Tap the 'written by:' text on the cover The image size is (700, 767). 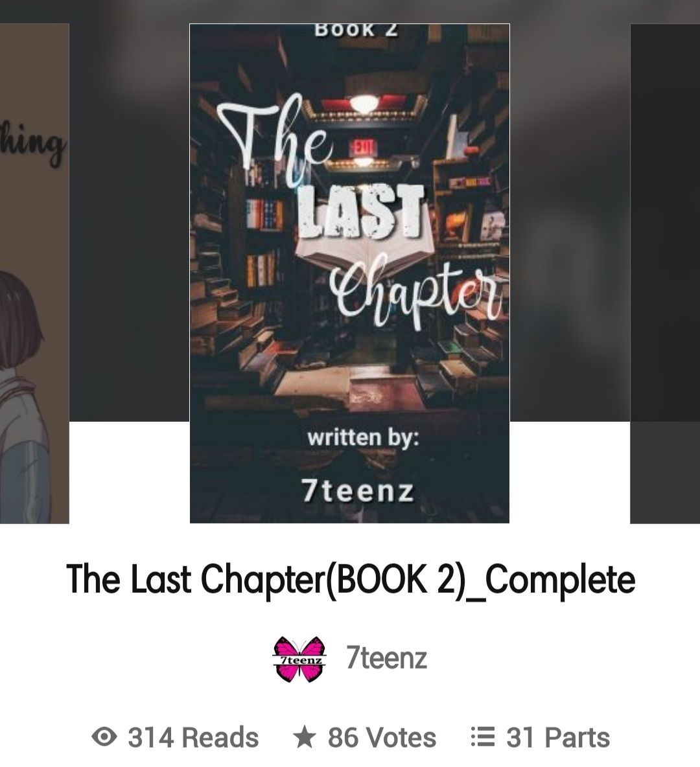pyautogui.click(x=363, y=437)
